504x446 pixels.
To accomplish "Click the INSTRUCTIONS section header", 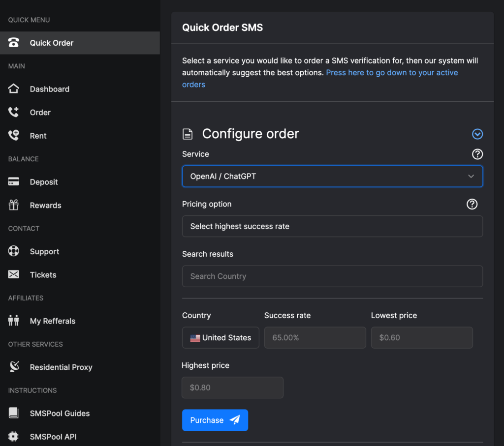I will point(32,390).
